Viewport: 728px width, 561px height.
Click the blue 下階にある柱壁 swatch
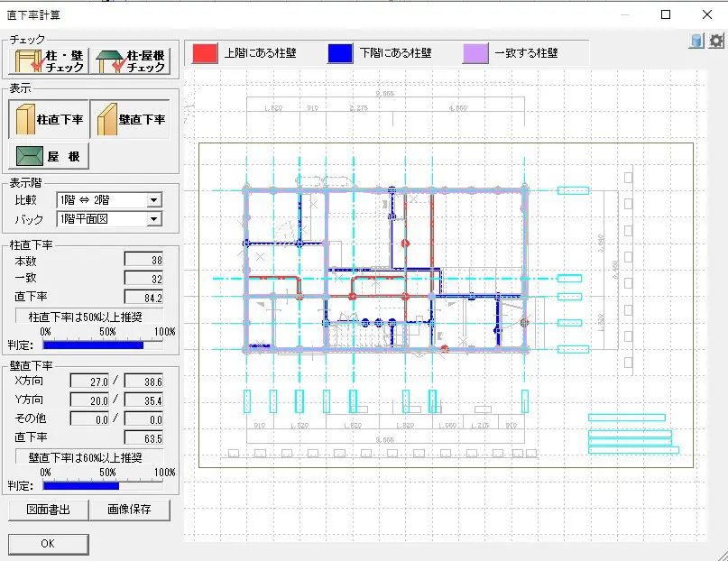pyautogui.click(x=340, y=53)
